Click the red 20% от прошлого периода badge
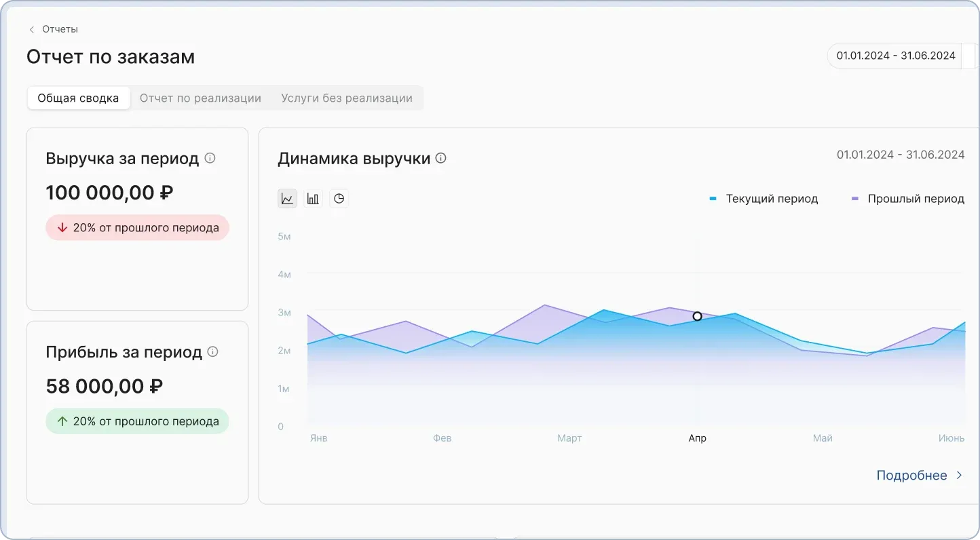Image resolution: width=980 pixels, height=540 pixels. (138, 228)
